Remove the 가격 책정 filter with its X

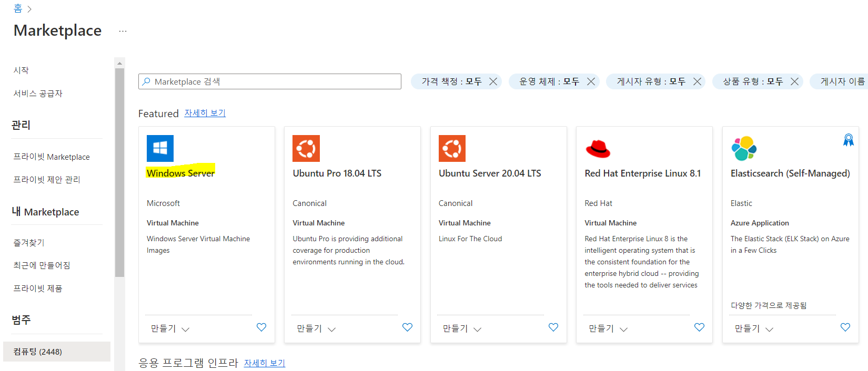(493, 81)
